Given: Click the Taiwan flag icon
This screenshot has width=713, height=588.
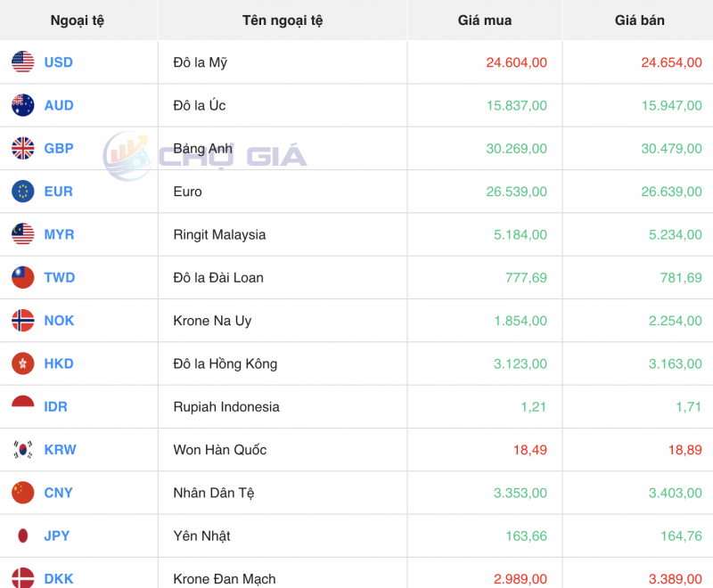Looking at the screenshot, I should tap(23, 278).
